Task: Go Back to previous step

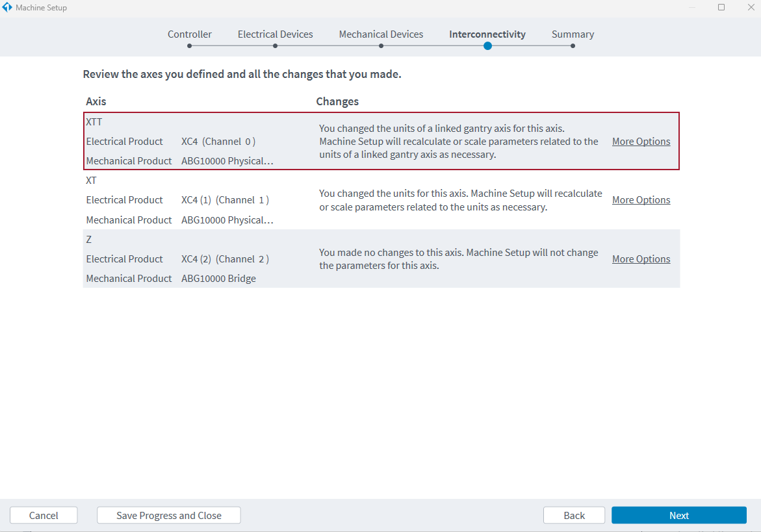Action: (x=574, y=515)
